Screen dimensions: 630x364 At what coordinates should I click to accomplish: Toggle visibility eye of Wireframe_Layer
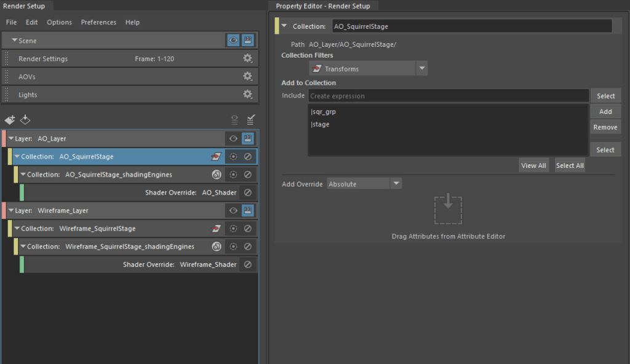[233, 210]
